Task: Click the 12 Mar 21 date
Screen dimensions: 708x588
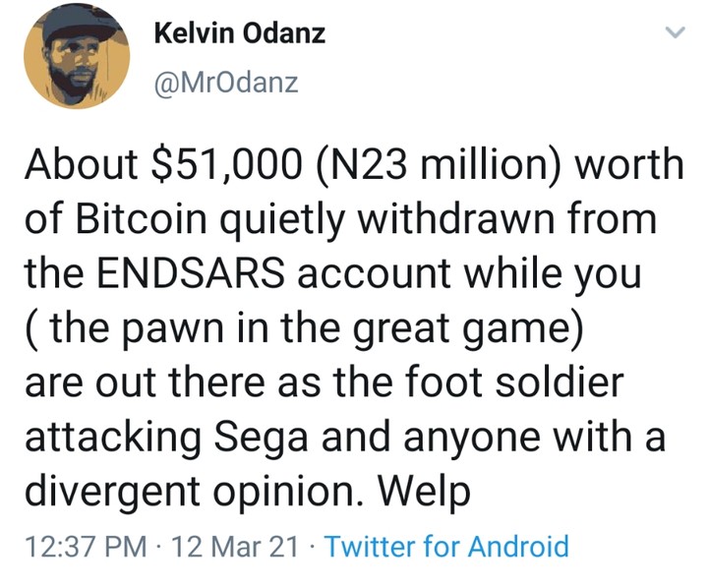Action: click(234, 546)
